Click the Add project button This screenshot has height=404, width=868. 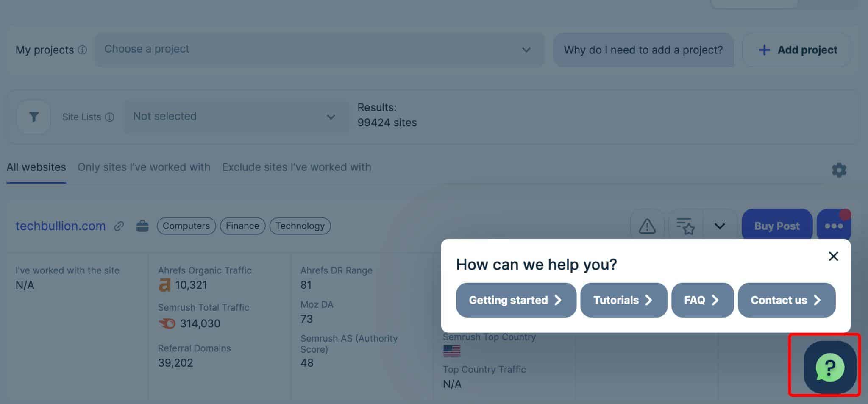(x=796, y=50)
